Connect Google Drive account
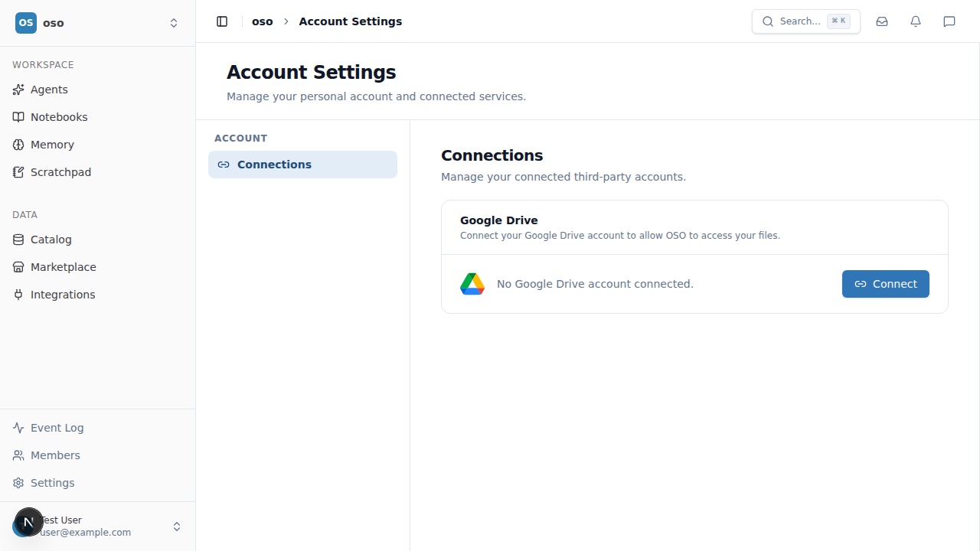This screenshot has width=980, height=551. (x=886, y=284)
